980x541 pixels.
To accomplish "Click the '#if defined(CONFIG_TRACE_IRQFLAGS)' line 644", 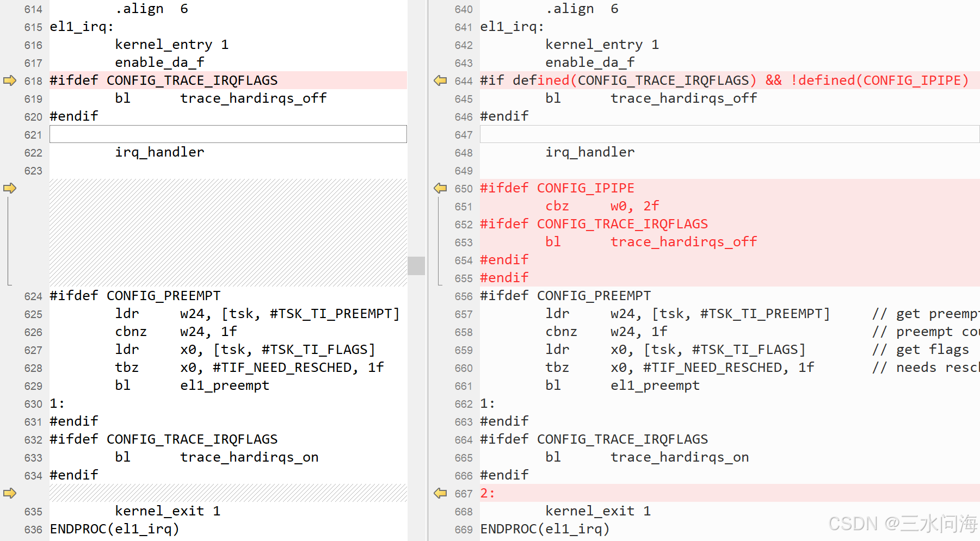I will pos(724,80).
